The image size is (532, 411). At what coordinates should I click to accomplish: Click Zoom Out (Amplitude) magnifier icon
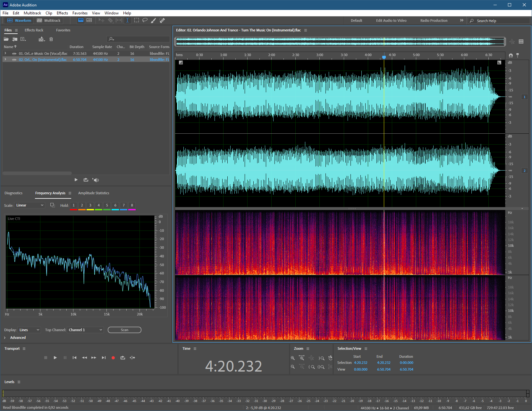[x=292, y=367]
